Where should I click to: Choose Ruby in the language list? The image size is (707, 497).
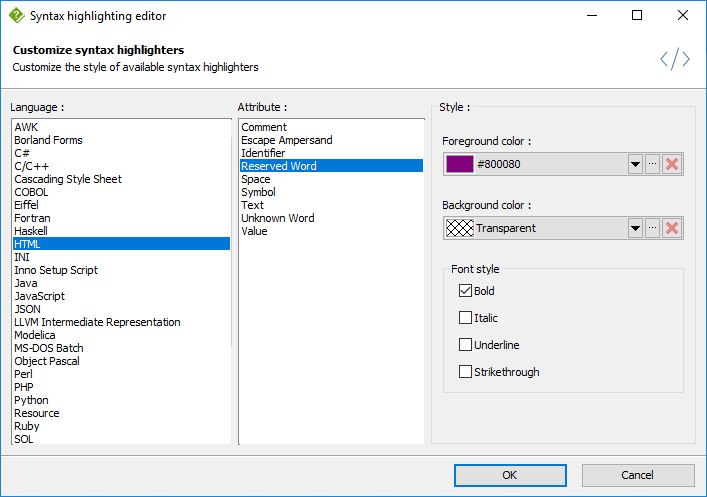tap(122, 426)
